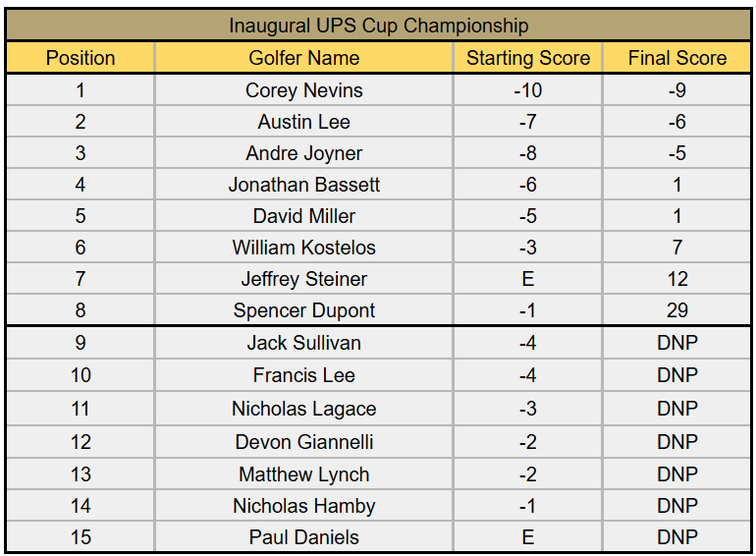Click the Nicholas Lagace cell
Viewport: 756px width, 556px height.
click(x=303, y=409)
